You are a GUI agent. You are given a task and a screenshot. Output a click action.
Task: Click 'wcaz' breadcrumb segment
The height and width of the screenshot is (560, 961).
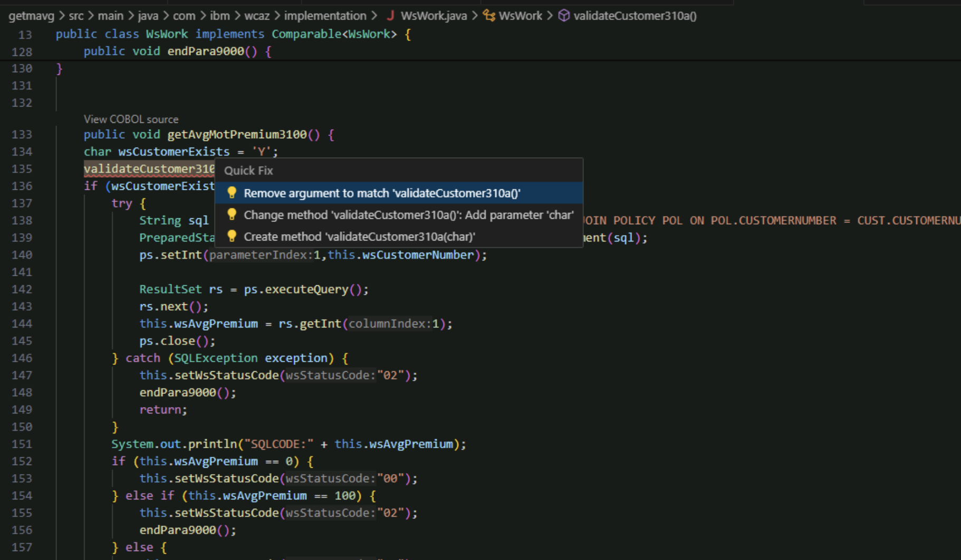click(257, 16)
